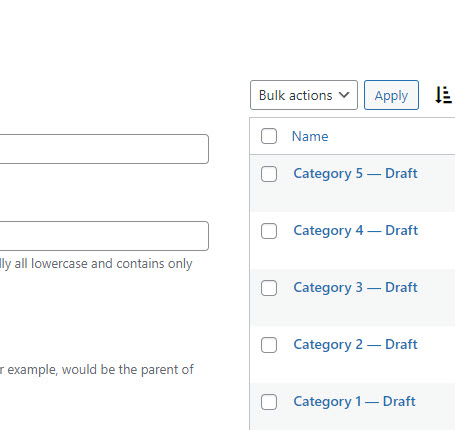Viewport: 455px width, 430px height.
Task: Tick the Category 2 — Draft checkbox
Action: pyautogui.click(x=269, y=345)
